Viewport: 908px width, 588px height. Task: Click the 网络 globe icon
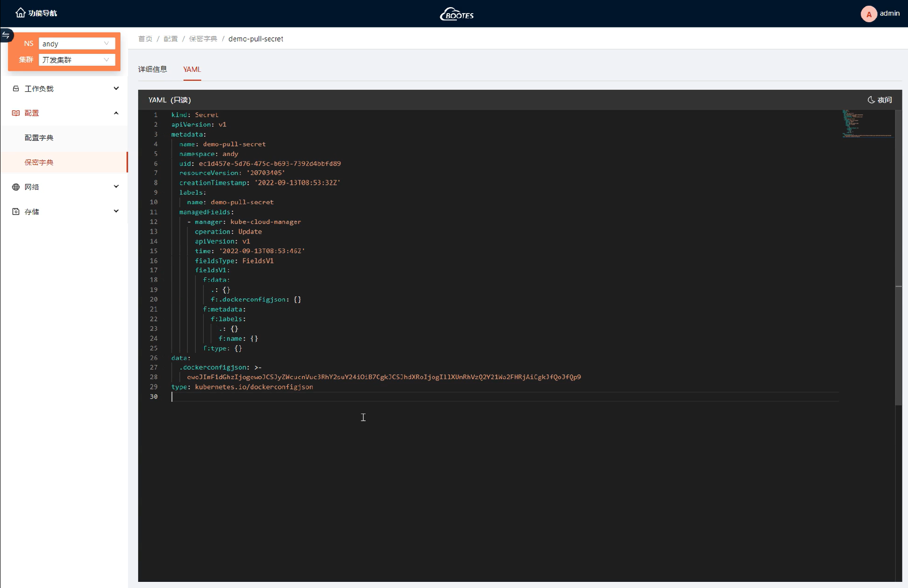[16, 187]
